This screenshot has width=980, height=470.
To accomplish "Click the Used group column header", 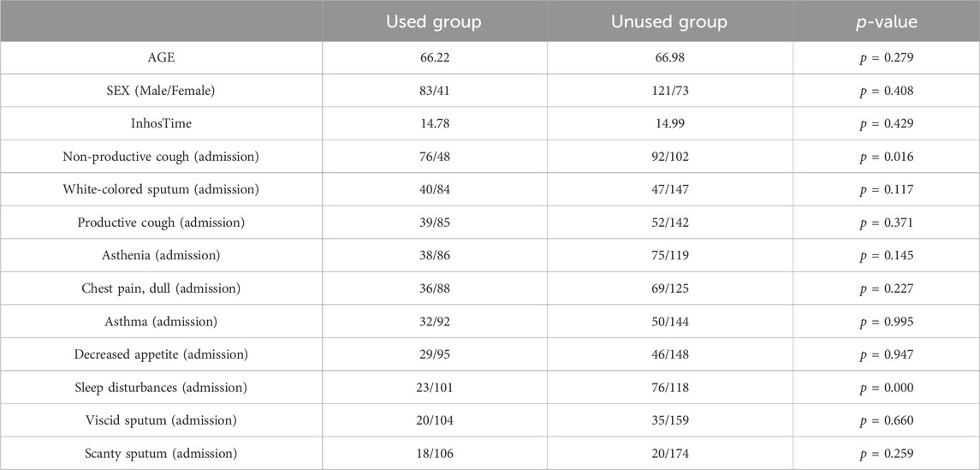I will coord(434,22).
